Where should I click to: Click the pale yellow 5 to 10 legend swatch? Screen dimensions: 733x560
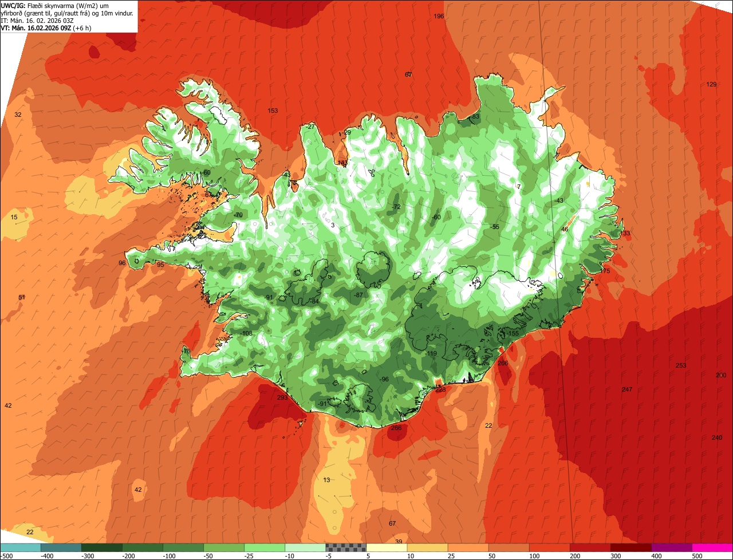pyautogui.click(x=387, y=547)
